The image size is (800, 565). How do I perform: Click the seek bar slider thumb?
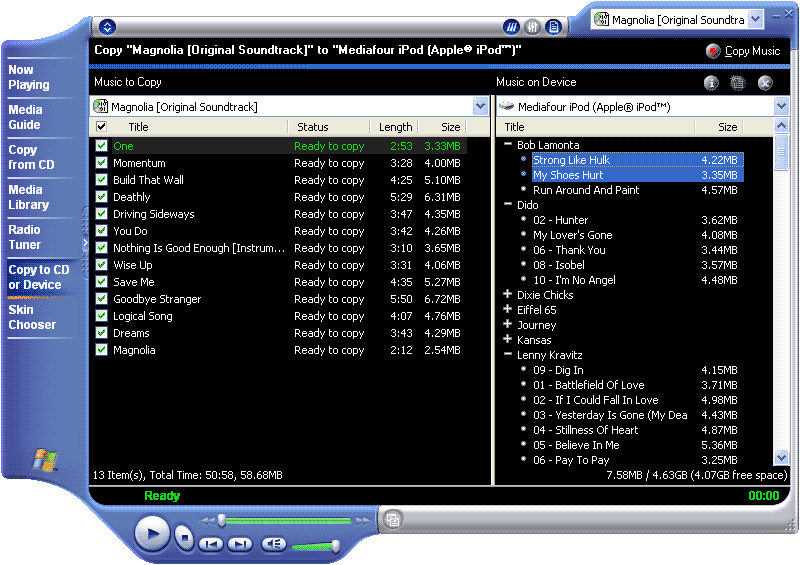pos(221,521)
